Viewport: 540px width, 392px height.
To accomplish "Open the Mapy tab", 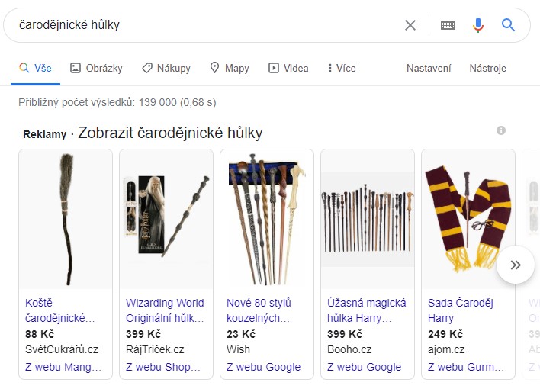I will pos(230,68).
